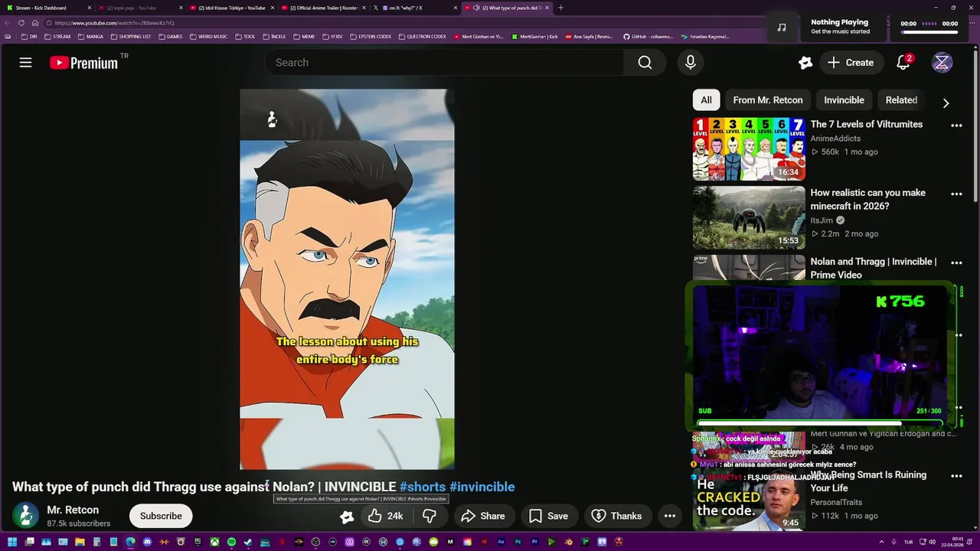The image size is (980, 551).
Task: Open Photoshop from the taskbar
Action: [x=518, y=542]
